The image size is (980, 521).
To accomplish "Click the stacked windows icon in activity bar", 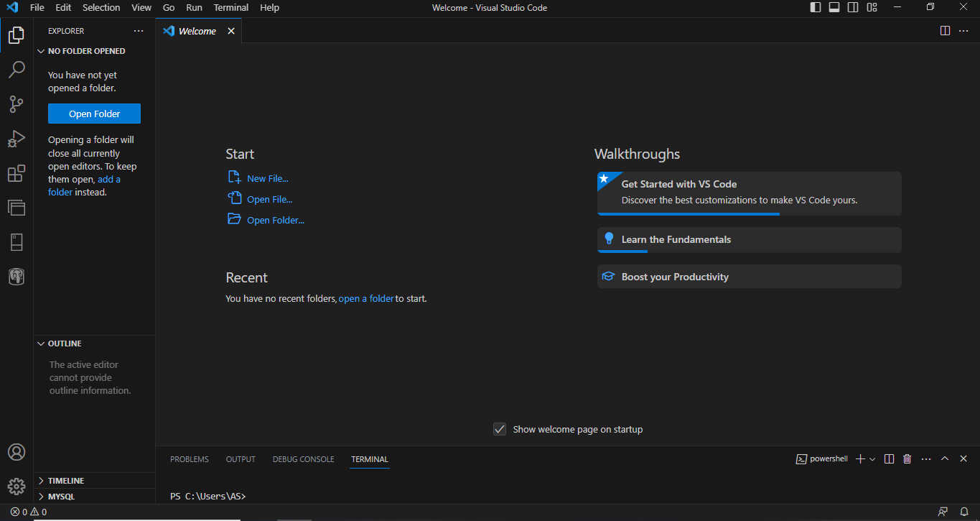I will click(17, 208).
